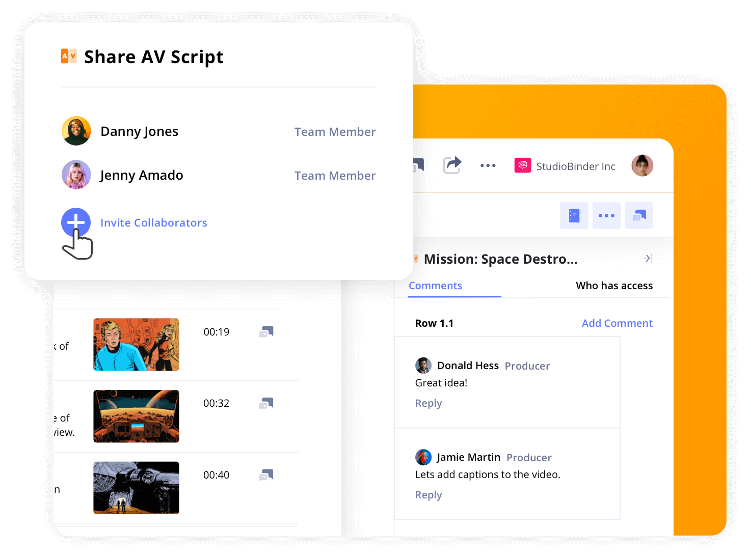Click Add Comment for Row 1.1
Image resolution: width=751 pixels, height=560 pixels.
coord(617,323)
